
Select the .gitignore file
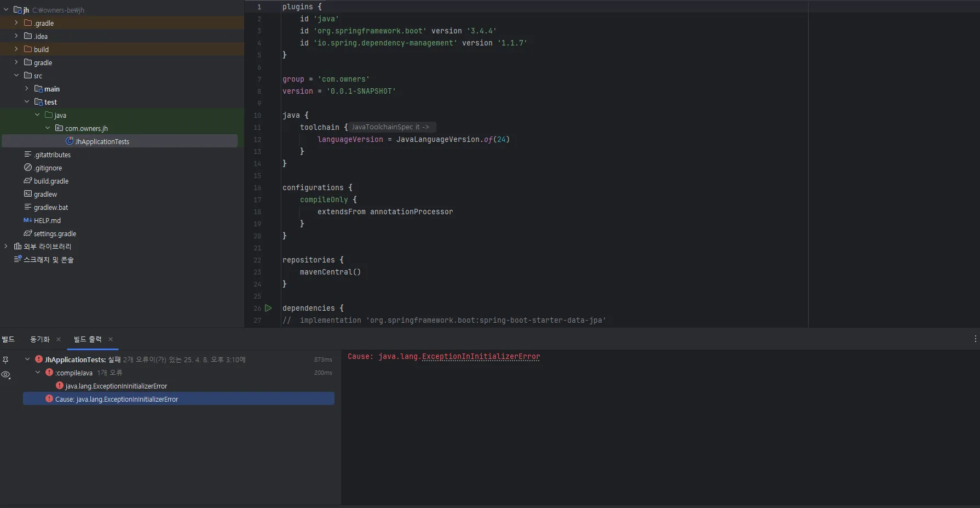coord(48,168)
